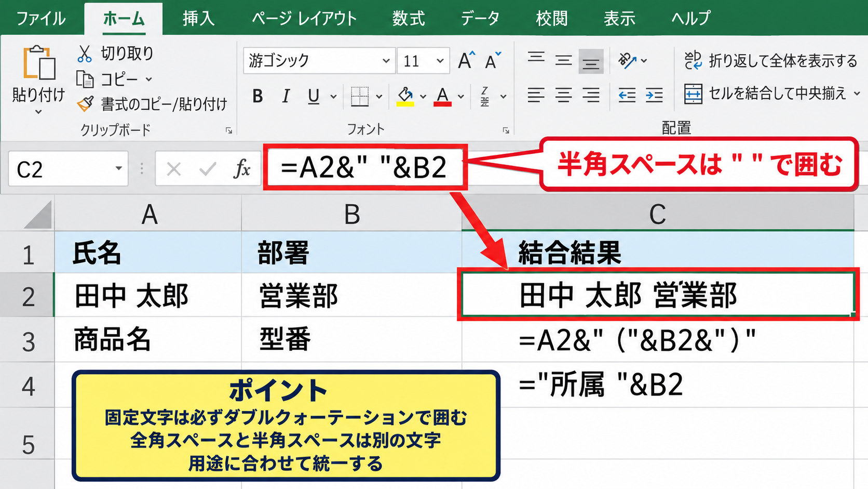Click the decrease indent icon
This screenshot has width=868, height=489.
click(x=627, y=95)
